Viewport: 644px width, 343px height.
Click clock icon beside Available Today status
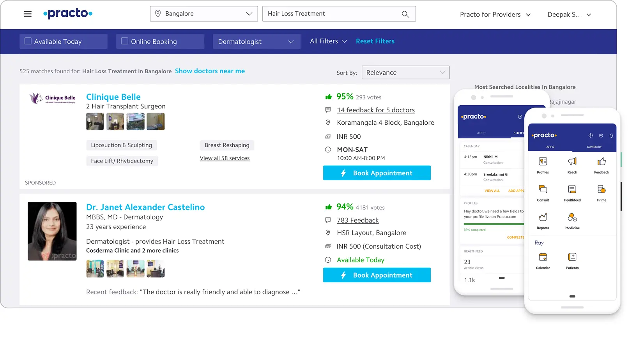point(328,260)
